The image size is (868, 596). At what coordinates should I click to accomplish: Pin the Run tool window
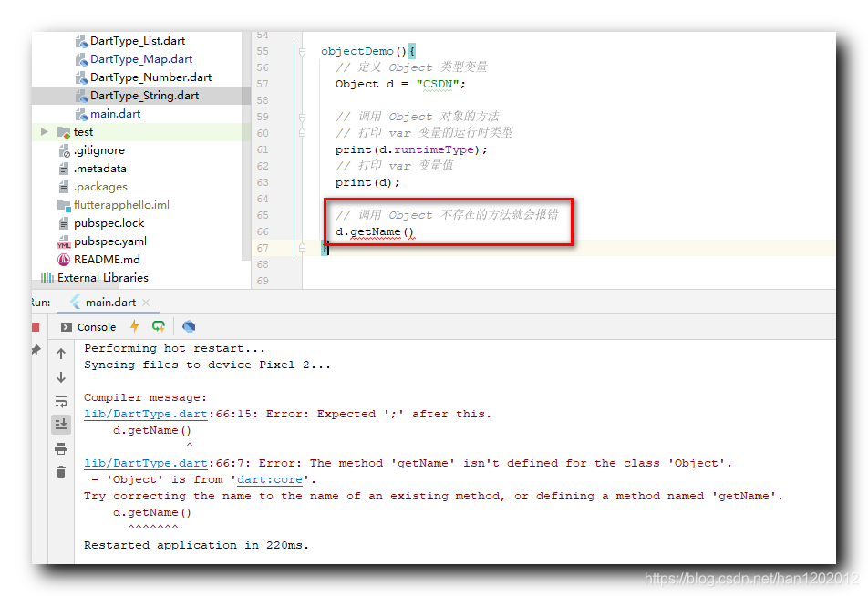pos(36,349)
